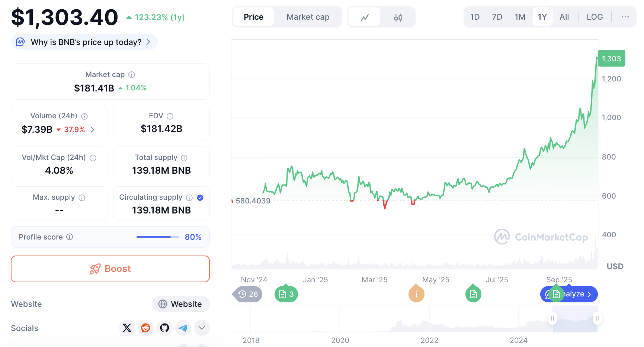
Task: Select the 7D time range
Action: [x=497, y=17]
